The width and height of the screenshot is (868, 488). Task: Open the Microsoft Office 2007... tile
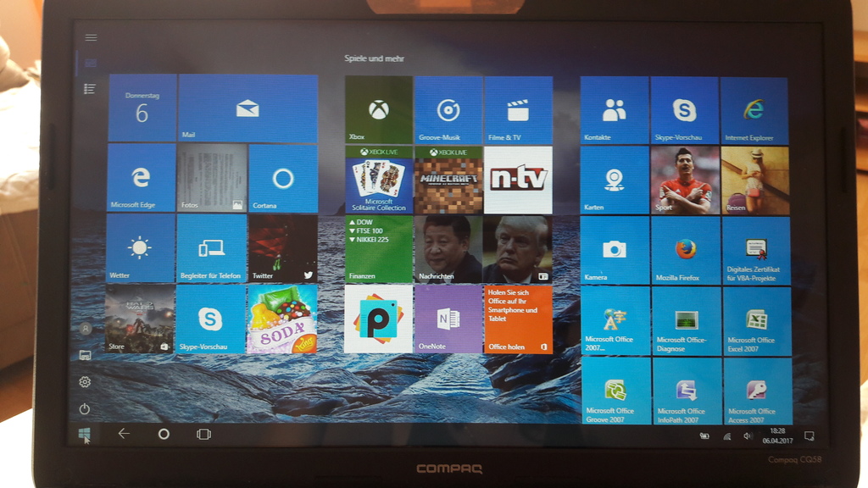(615, 321)
